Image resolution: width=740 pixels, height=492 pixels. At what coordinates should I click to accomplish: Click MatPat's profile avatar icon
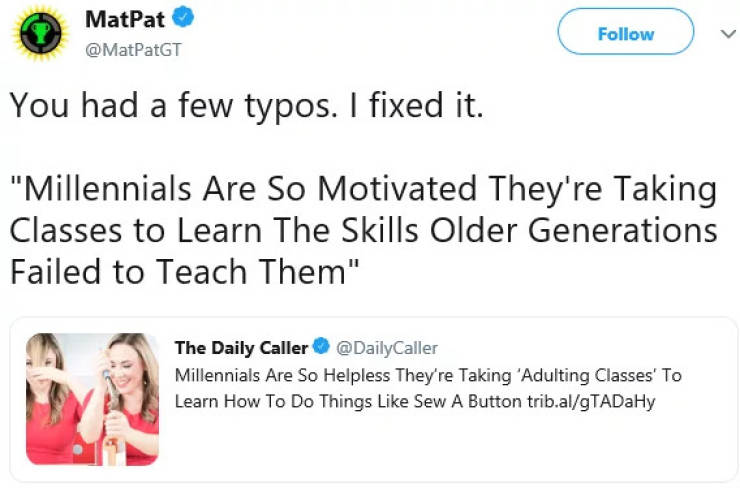point(40,34)
